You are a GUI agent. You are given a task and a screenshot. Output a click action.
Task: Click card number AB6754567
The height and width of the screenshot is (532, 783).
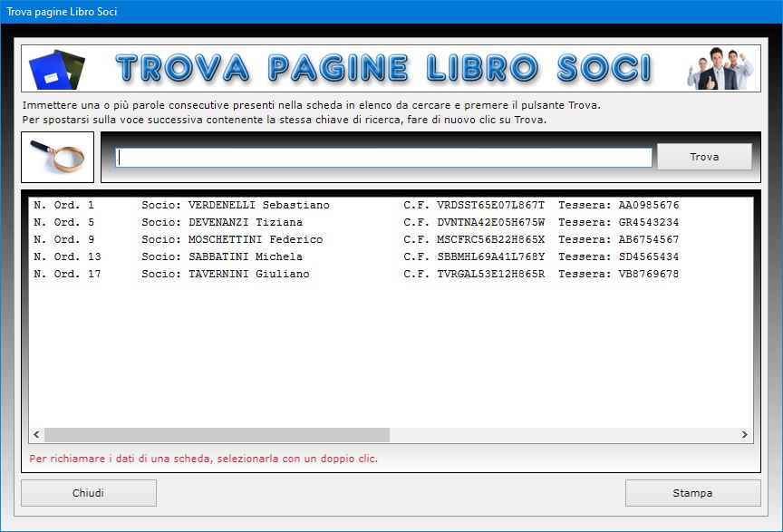(x=649, y=239)
